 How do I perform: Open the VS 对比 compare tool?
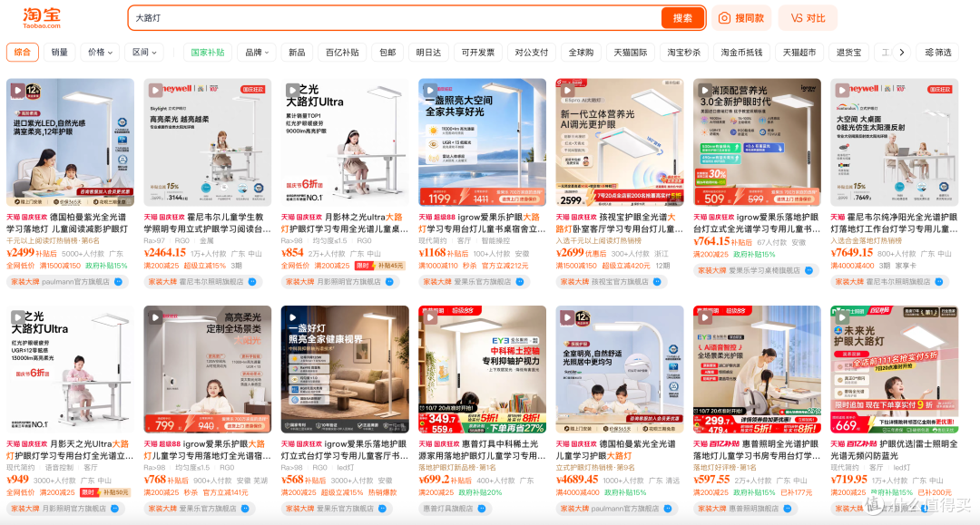coord(808,18)
